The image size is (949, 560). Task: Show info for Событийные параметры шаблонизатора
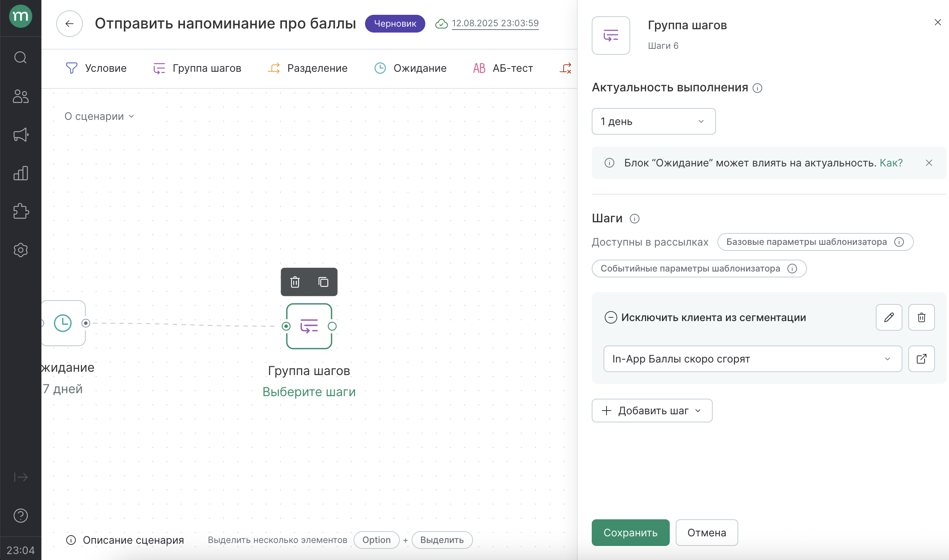[792, 268]
